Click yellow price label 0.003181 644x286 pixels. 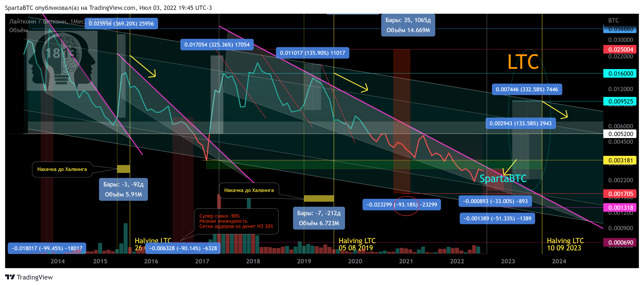[620, 160]
